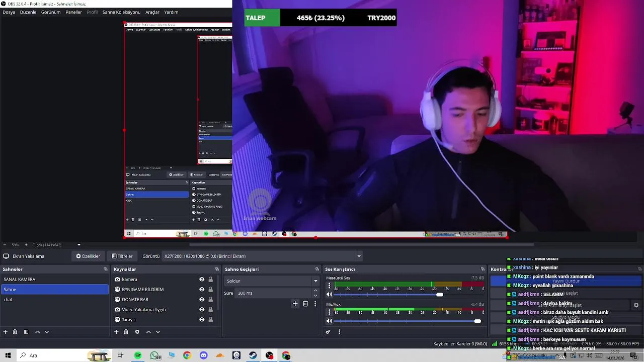Undock the Kaynaklar panel
The height and width of the screenshot is (362, 644).
217,269
